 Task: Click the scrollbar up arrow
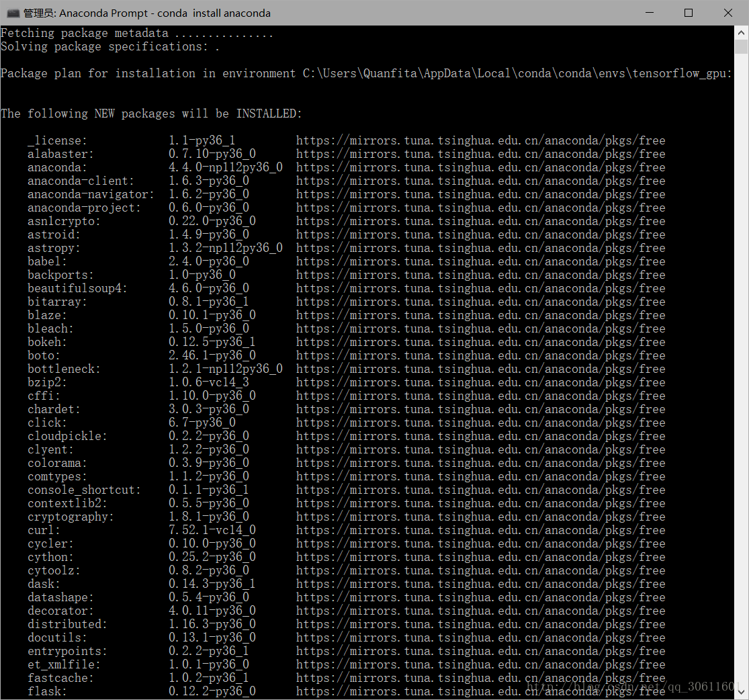click(x=741, y=32)
